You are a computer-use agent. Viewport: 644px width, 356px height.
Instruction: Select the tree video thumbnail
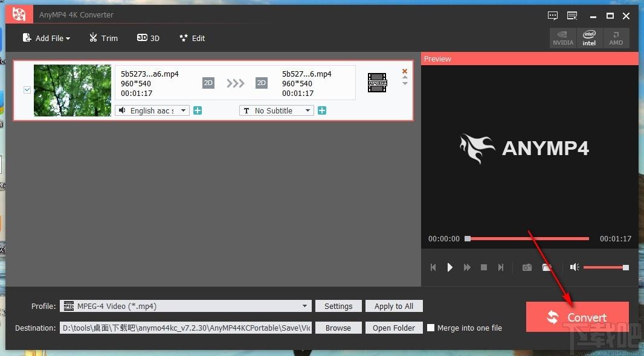(72, 91)
